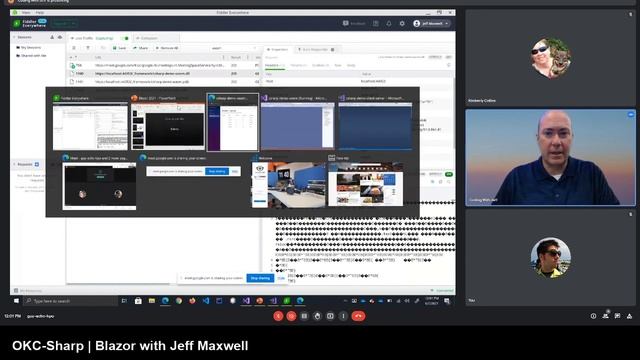Open Task View from the taskbar
Screen dimensions: 640x360
[x=124, y=301]
